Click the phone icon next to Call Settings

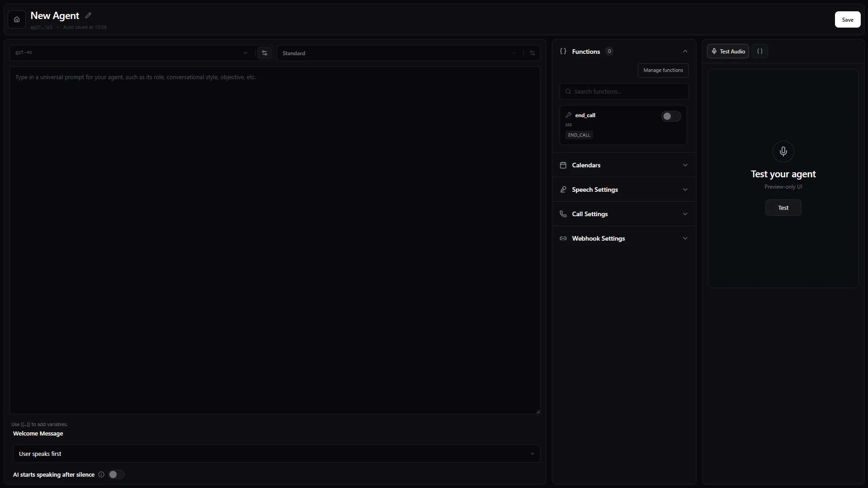(563, 214)
